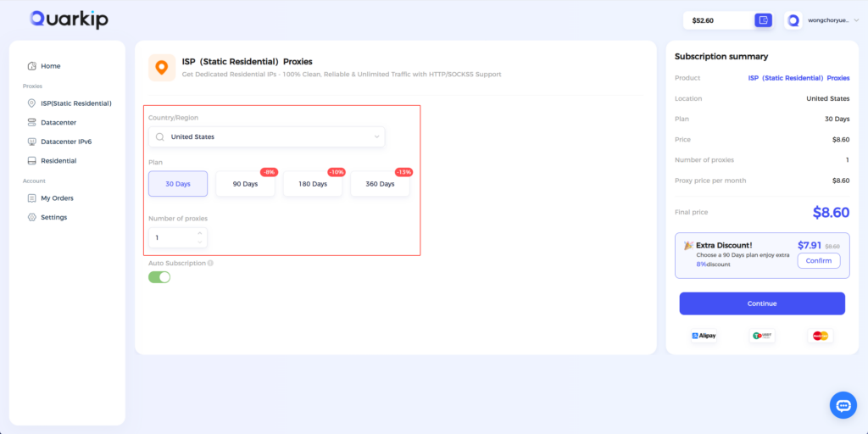
Task: Increase number of proxies with up arrow
Action: pos(200,233)
